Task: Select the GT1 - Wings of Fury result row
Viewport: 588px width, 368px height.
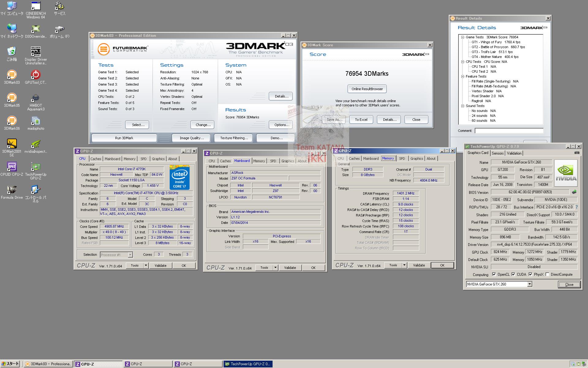Action: (496, 42)
